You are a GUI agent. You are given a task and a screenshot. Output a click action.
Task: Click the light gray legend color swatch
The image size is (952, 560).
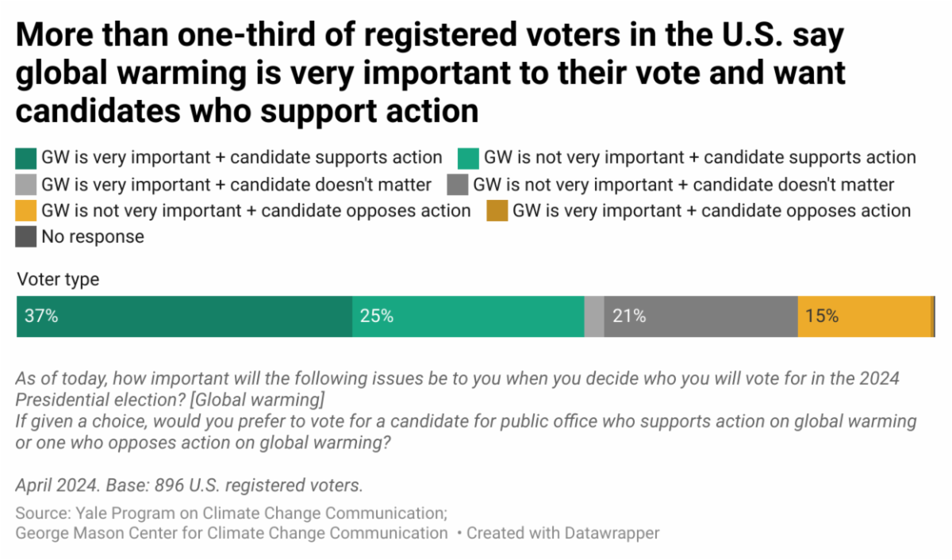[26, 185]
